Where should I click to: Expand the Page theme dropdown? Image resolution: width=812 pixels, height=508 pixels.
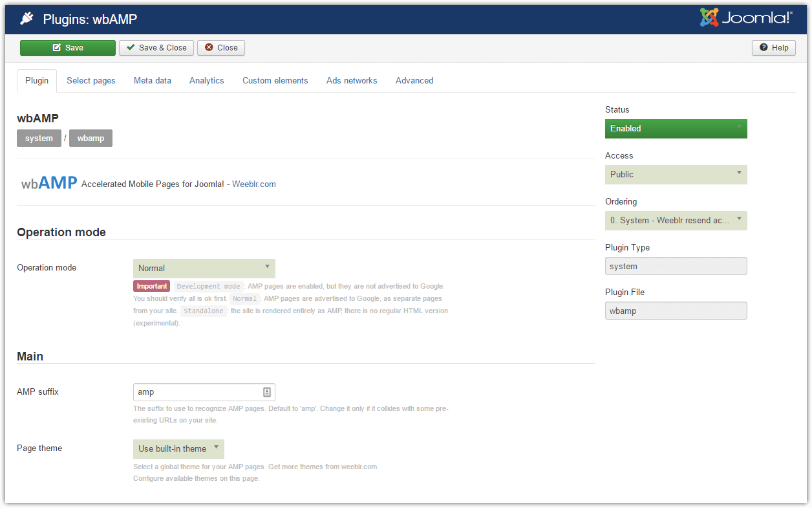[178, 449]
